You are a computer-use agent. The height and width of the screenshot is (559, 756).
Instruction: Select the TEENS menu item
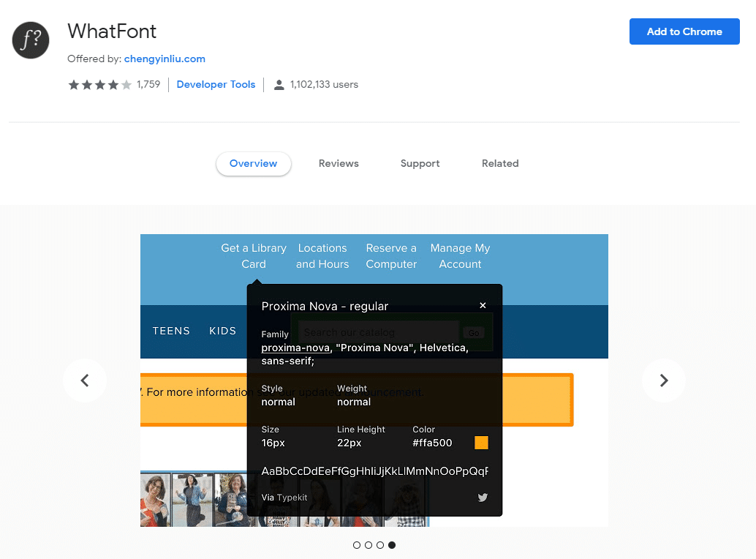[171, 331]
